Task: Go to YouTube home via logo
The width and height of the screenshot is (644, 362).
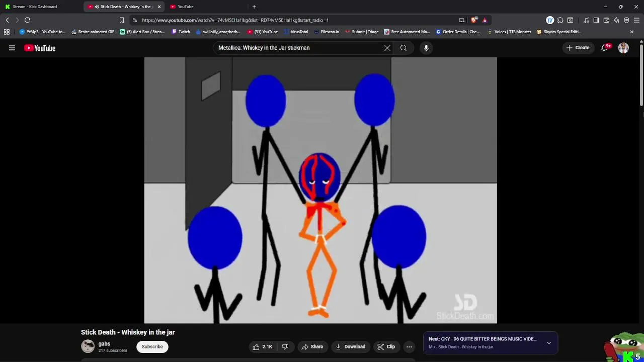Action: pos(40,48)
